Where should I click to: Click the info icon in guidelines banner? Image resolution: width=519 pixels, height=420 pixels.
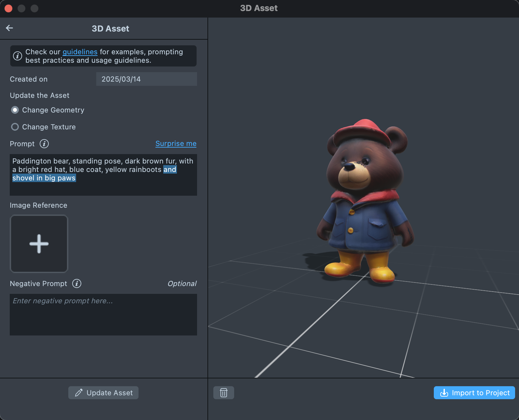(18, 56)
